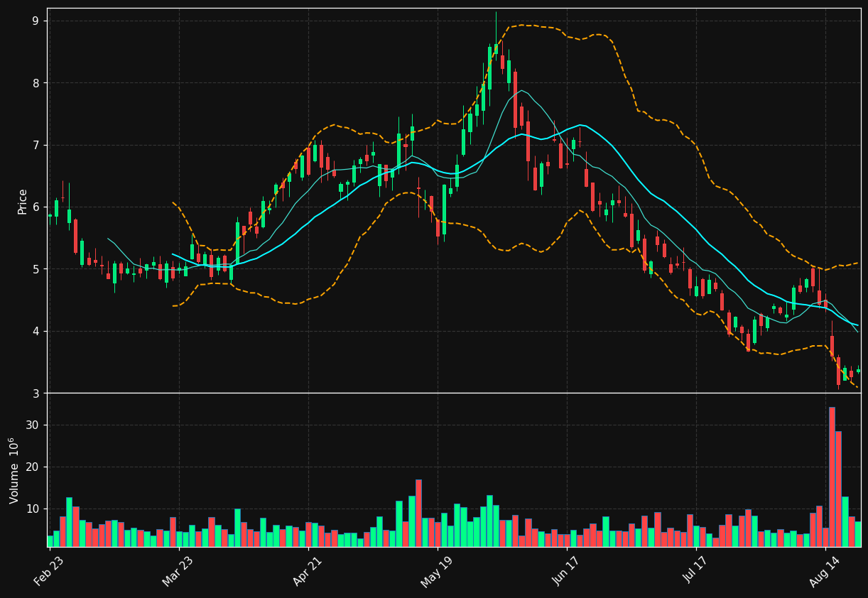The height and width of the screenshot is (598, 868).
Task: Click the volume tick label 10
Action: pos(33,509)
